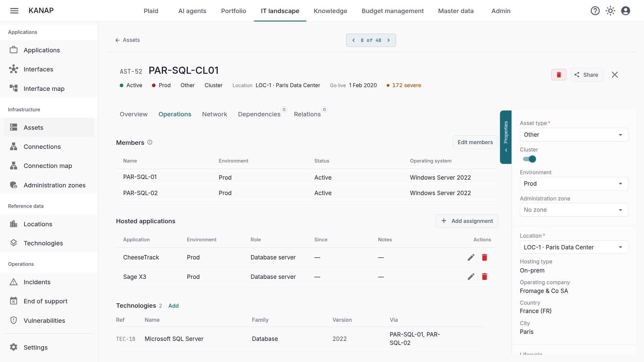Viewport: 644px width, 362px height.
Task: Go to previous asset arrow
Action: [354, 40]
